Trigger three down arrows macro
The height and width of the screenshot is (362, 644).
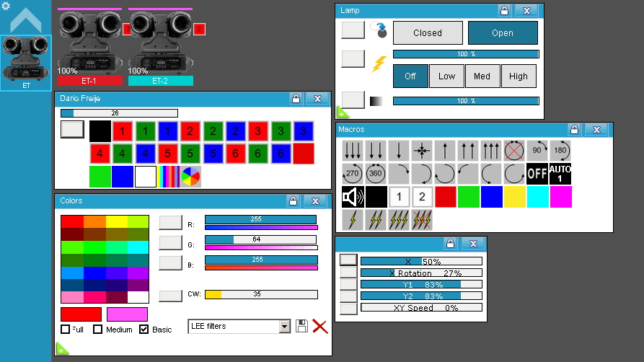coord(353,151)
